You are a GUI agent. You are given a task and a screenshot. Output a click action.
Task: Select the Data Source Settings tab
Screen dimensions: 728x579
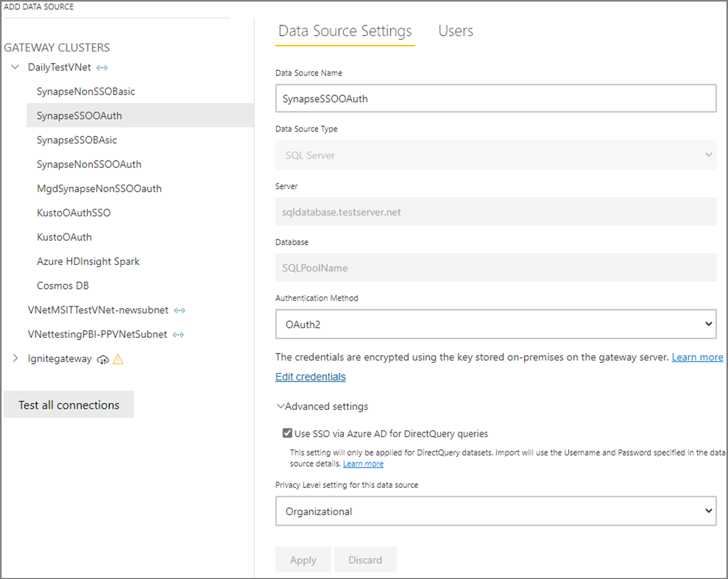(x=345, y=31)
